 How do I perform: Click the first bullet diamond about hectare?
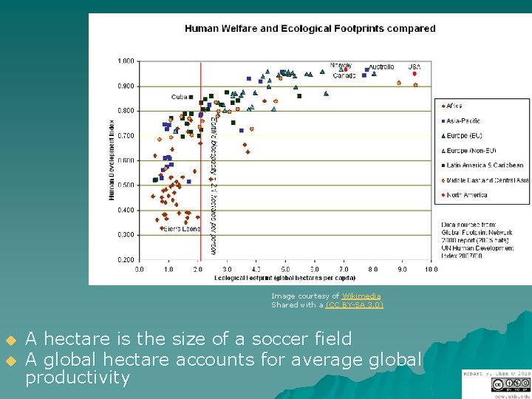[x=11, y=340]
